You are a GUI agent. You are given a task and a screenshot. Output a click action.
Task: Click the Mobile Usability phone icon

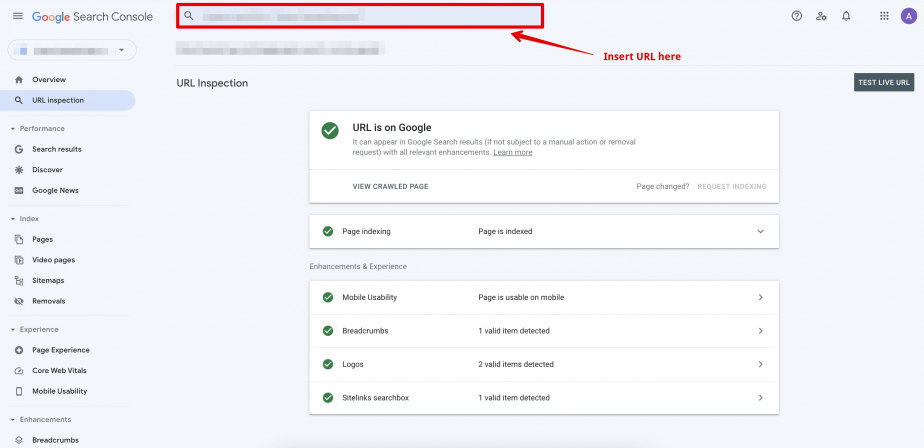point(19,391)
